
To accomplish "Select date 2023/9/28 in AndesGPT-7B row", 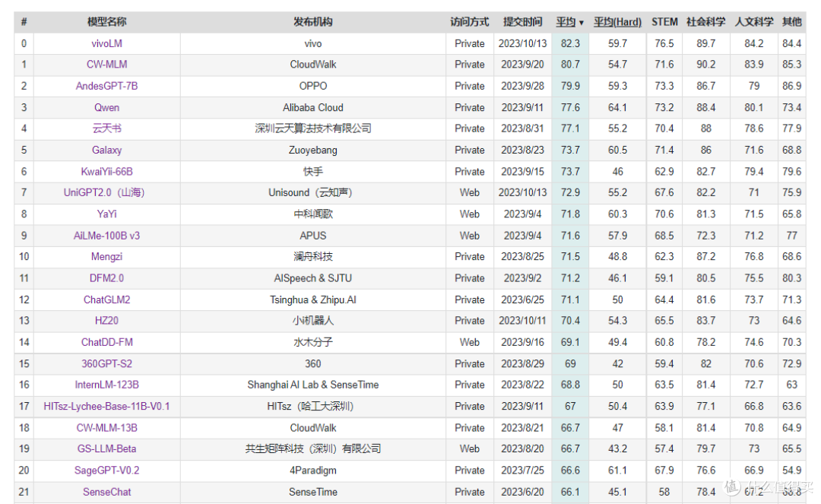I will coord(522,86).
